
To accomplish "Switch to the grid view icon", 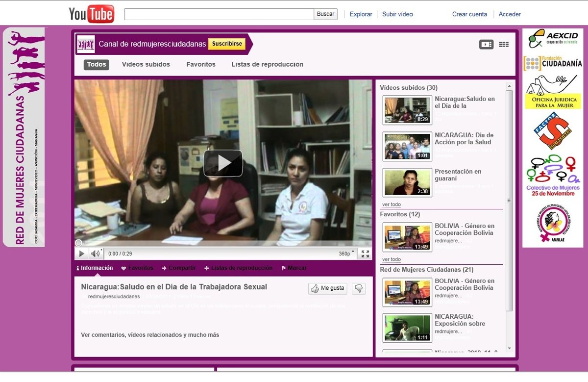I will click(x=504, y=45).
